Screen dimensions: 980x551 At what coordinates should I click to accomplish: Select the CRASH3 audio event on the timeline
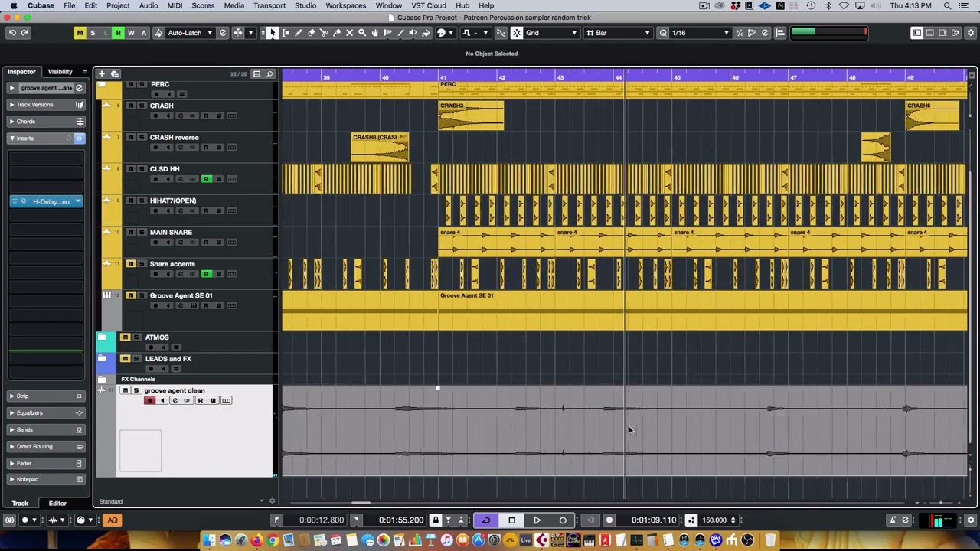tap(471, 116)
